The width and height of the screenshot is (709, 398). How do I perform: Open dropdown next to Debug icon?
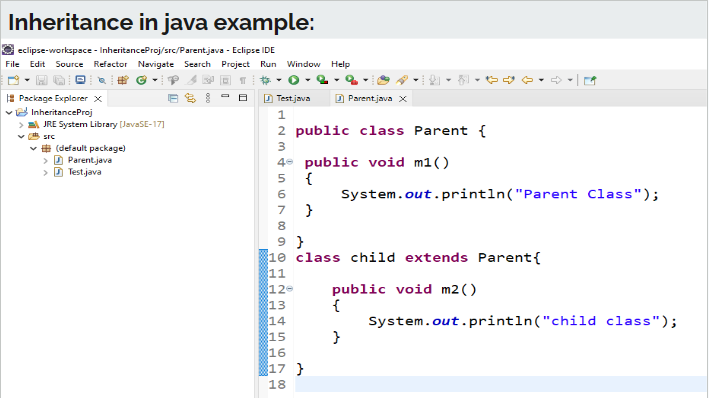pyautogui.click(x=279, y=81)
